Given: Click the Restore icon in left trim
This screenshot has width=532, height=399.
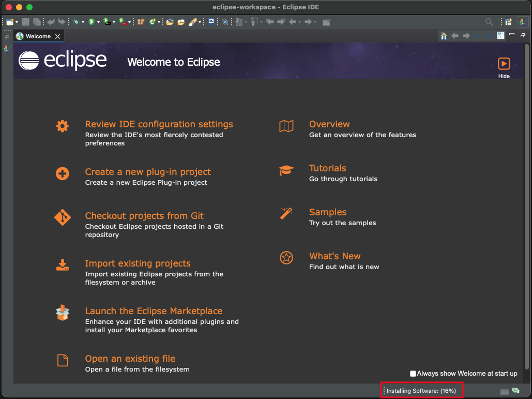Looking at the screenshot, I should [x=7, y=37].
